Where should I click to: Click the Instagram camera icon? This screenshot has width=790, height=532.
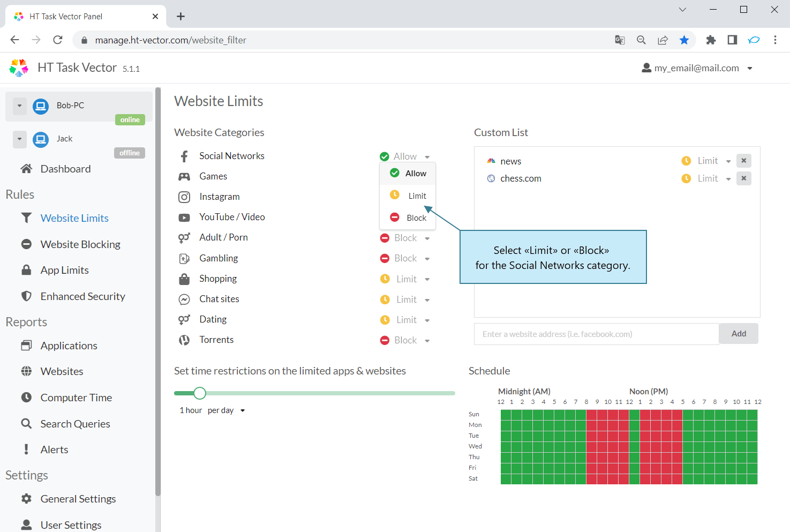click(x=184, y=197)
